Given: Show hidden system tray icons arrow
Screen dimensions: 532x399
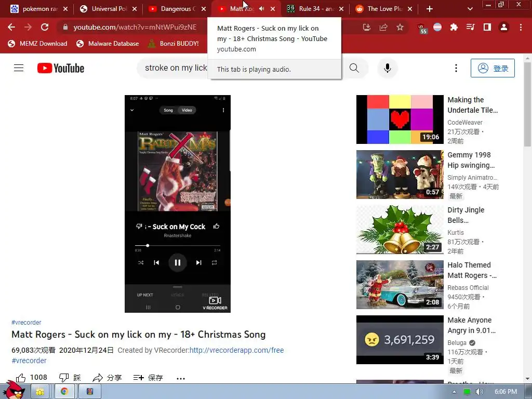Looking at the screenshot, I should 454,392.
